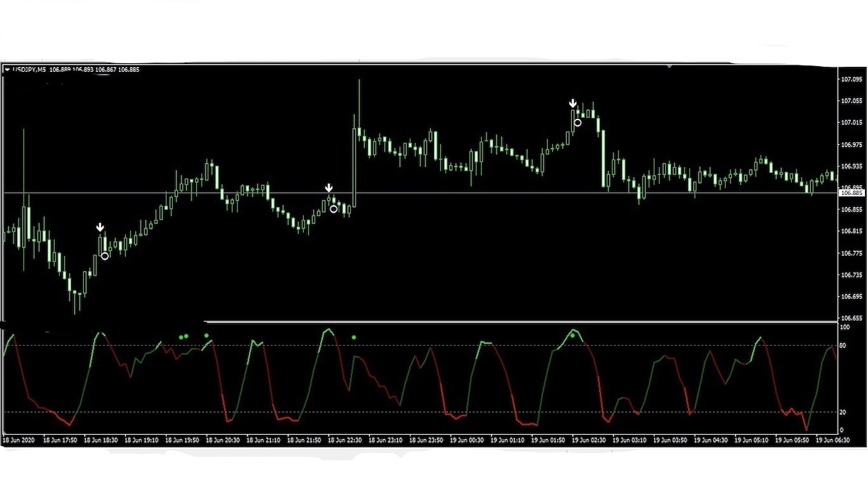
Task: Click the 18 Jun 20:30 time label
Action: tap(221, 440)
